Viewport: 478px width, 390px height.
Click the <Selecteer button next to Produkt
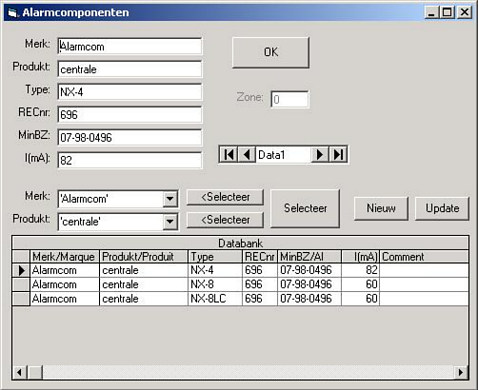(225, 220)
